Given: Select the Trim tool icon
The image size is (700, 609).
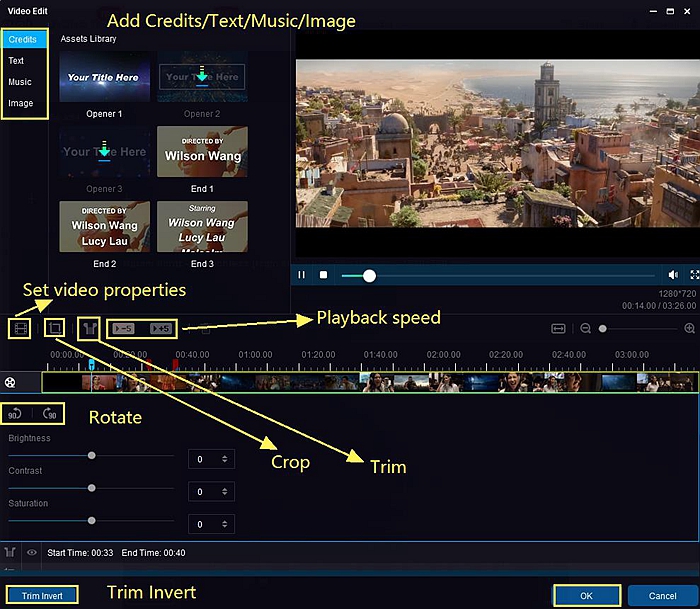Looking at the screenshot, I should click(89, 327).
